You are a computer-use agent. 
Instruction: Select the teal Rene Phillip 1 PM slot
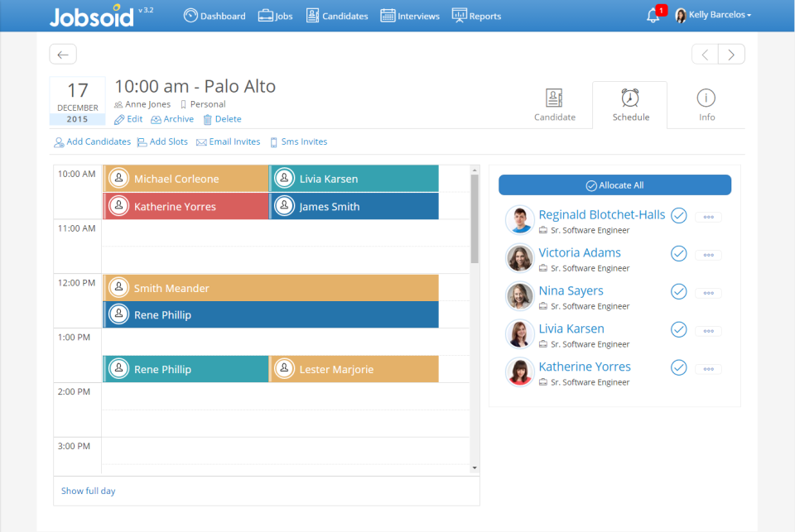point(185,369)
